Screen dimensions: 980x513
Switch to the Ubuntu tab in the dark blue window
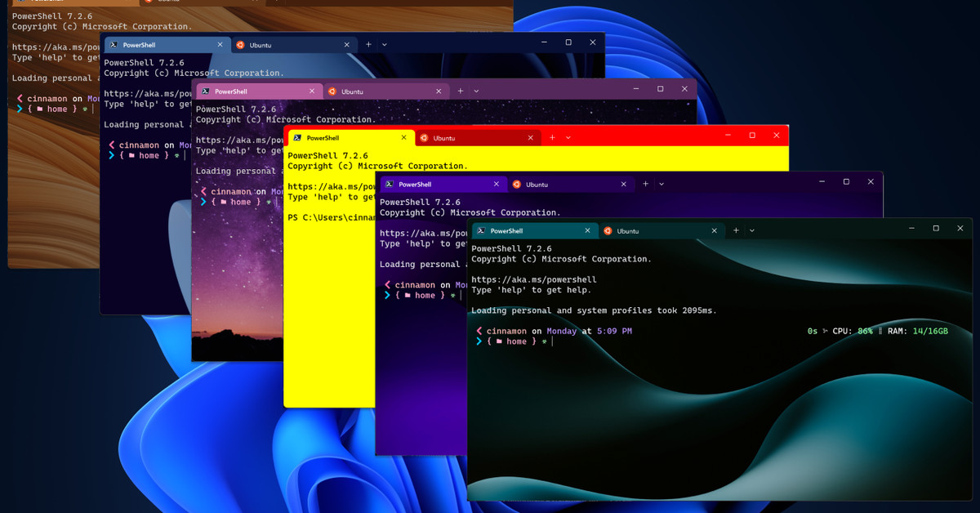point(292,44)
